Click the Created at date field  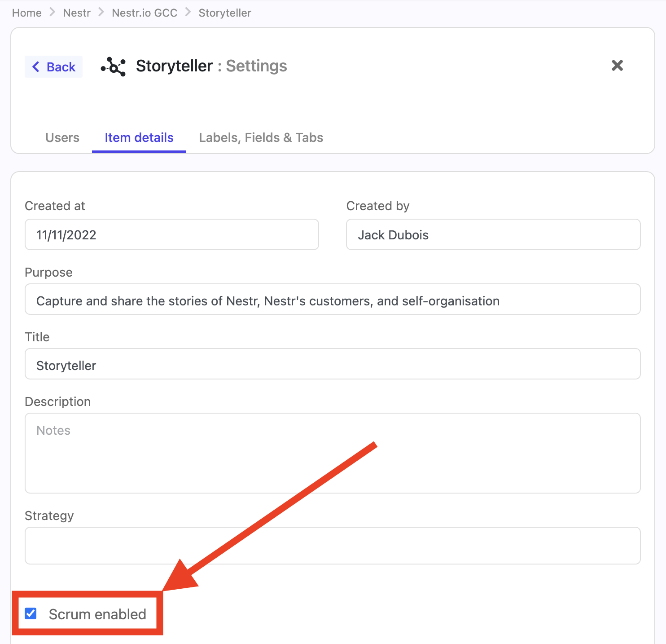172,234
